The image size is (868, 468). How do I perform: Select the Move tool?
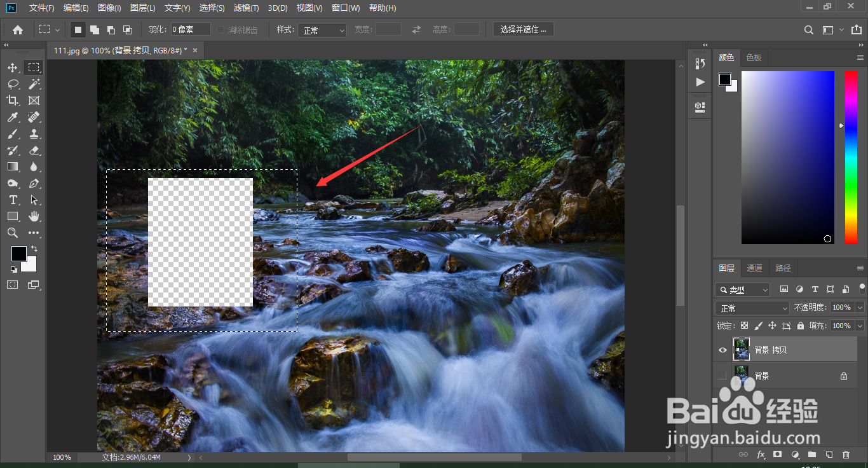[13, 67]
